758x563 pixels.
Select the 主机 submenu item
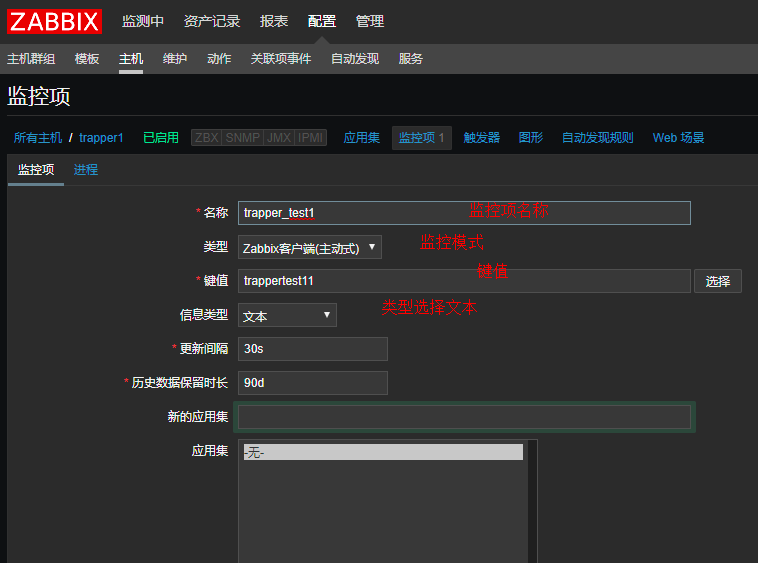pos(131,59)
